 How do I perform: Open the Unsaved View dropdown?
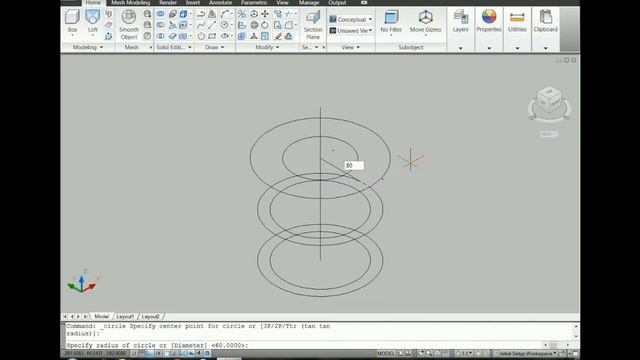pyautogui.click(x=351, y=31)
